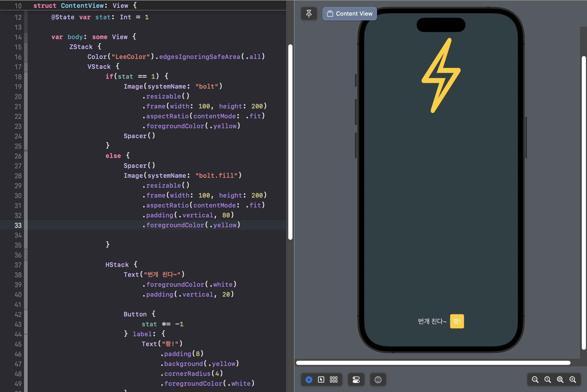587x392 pixels.
Task: Click the yellow bolt image in preview
Action: tap(441, 76)
